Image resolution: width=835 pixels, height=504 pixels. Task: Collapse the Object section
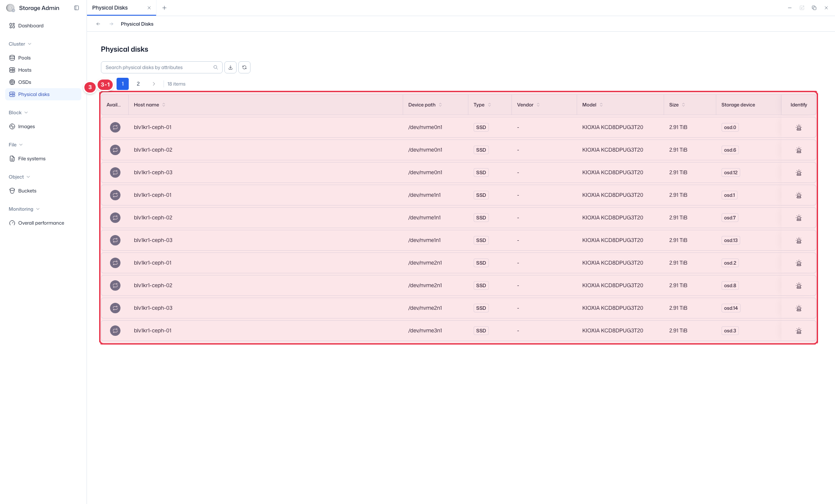pyautogui.click(x=19, y=177)
